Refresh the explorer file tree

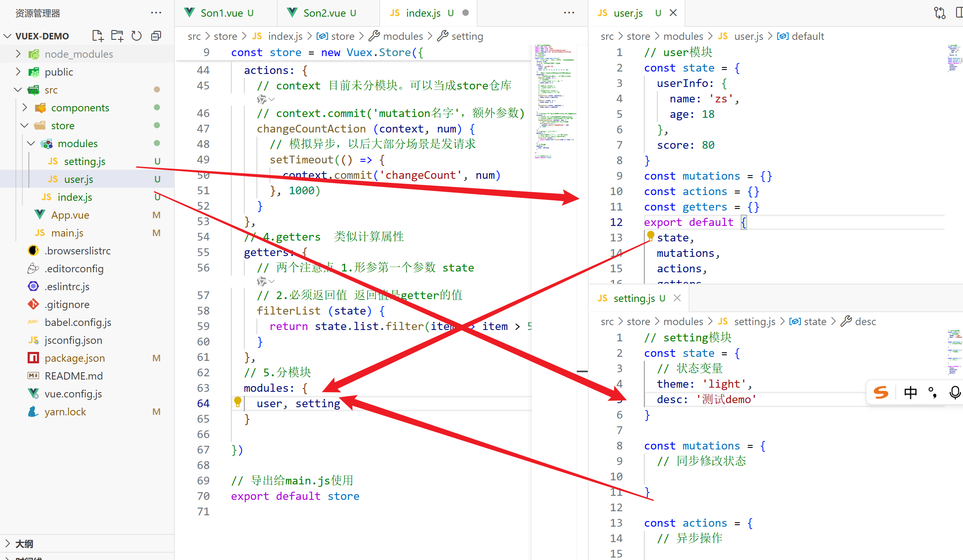tap(137, 36)
